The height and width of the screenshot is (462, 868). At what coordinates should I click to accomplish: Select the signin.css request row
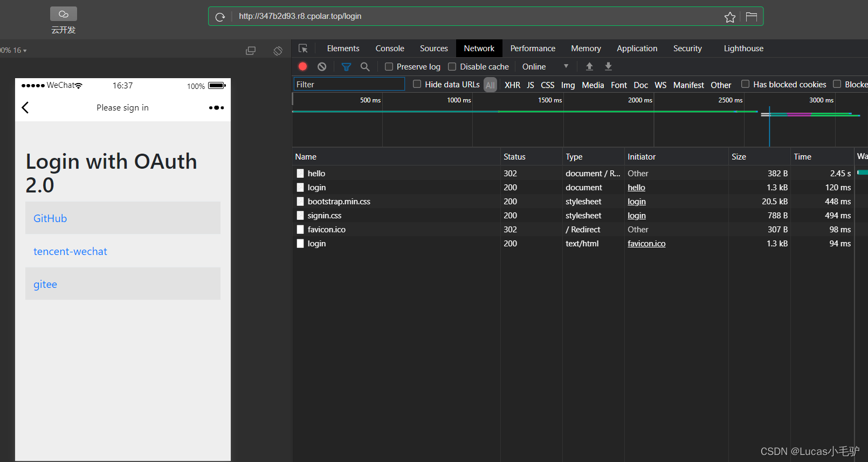(x=573, y=216)
